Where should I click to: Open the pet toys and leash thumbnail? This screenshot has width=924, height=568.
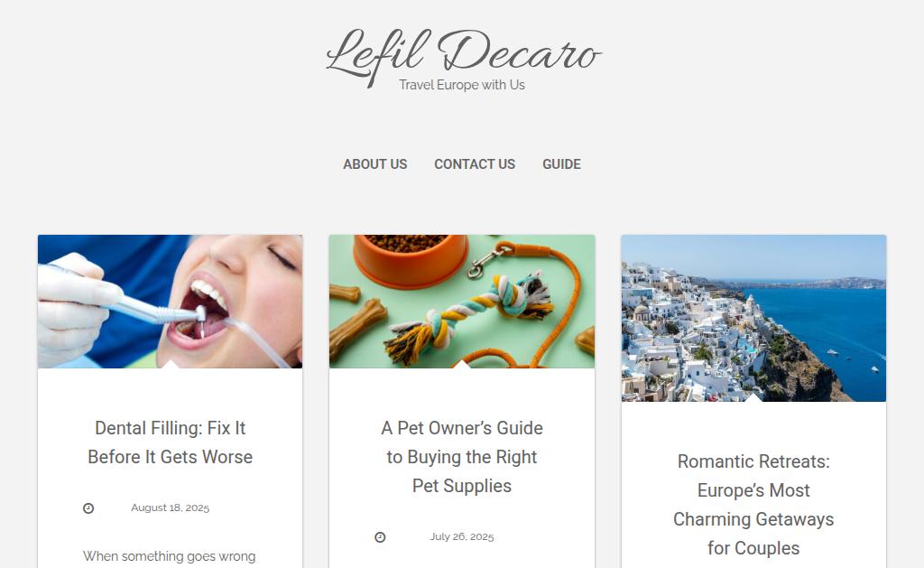point(462,302)
